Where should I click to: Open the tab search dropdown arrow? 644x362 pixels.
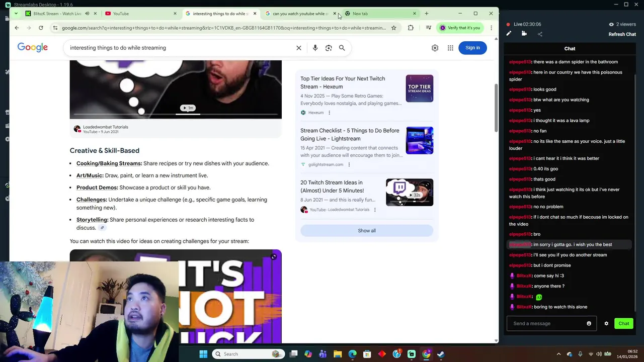click(x=17, y=14)
